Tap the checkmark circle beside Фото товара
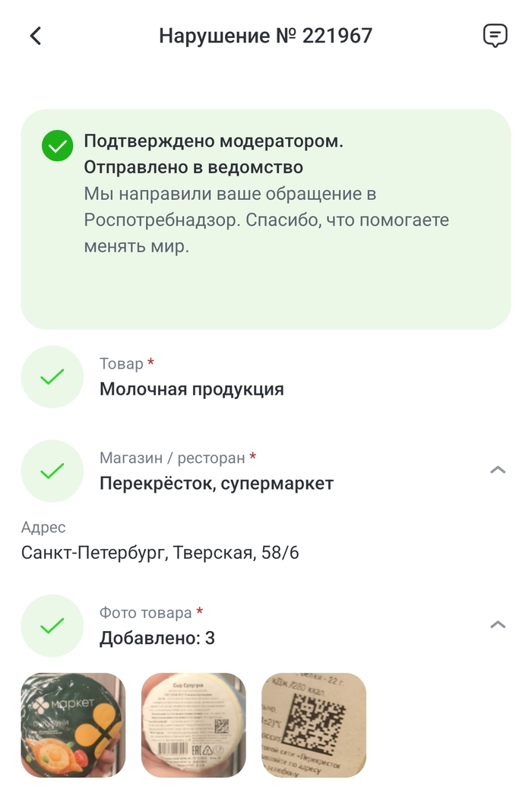The width and height of the screenshot is (532, 799). click(x=52, y=626)
